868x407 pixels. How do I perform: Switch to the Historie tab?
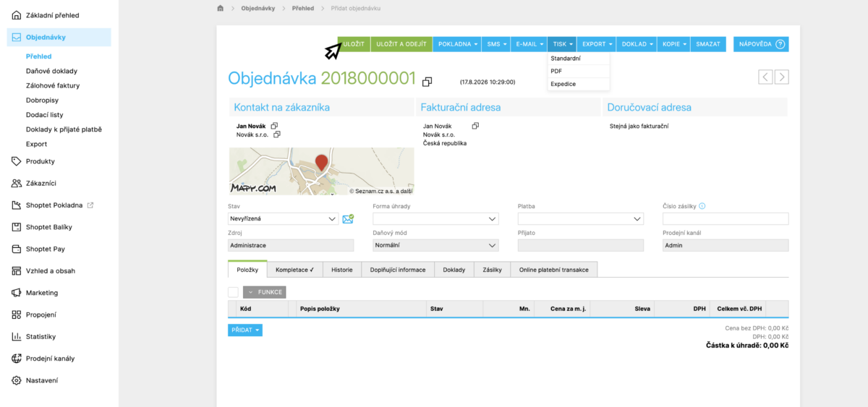[342, 270]
